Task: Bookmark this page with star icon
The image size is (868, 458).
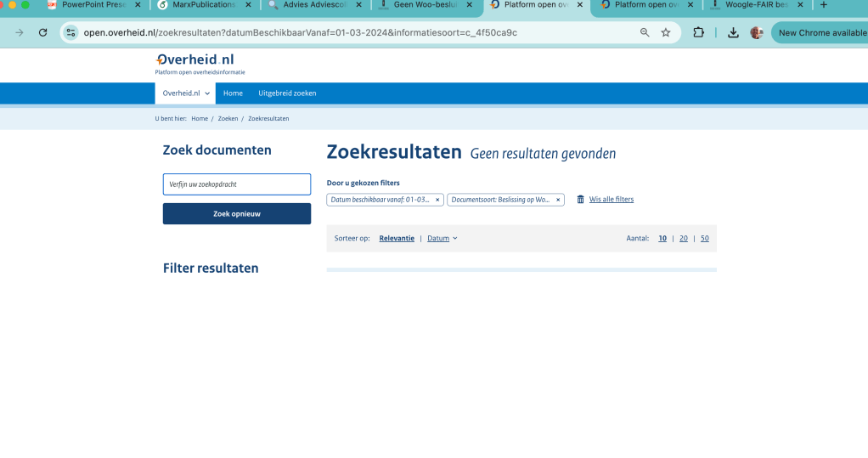Action: (x=666, y=33)
